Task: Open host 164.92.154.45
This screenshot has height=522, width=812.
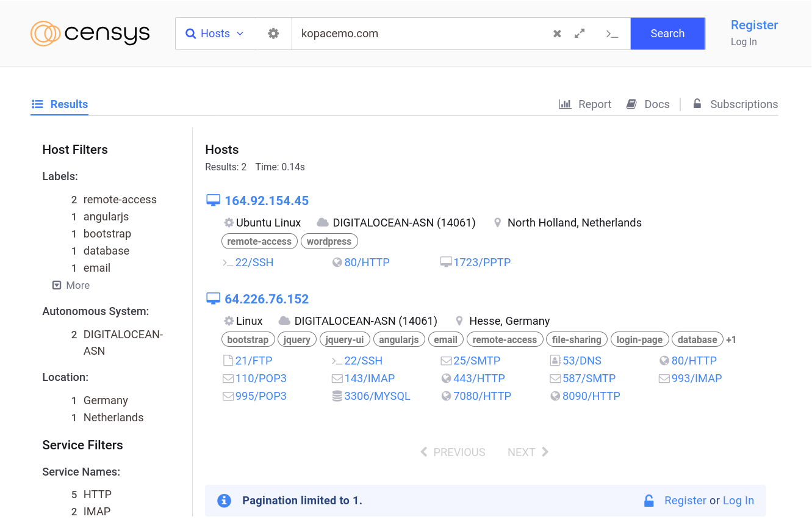Action: [267, 200]
